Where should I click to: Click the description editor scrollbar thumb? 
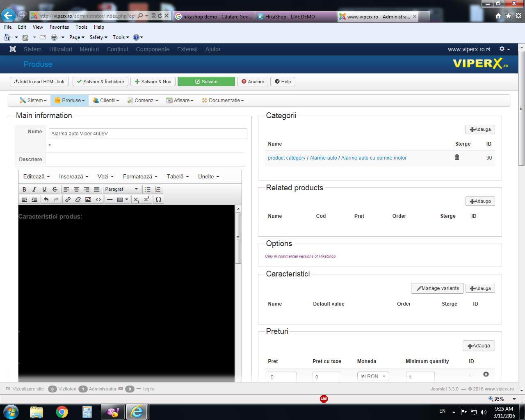[238, 238]
